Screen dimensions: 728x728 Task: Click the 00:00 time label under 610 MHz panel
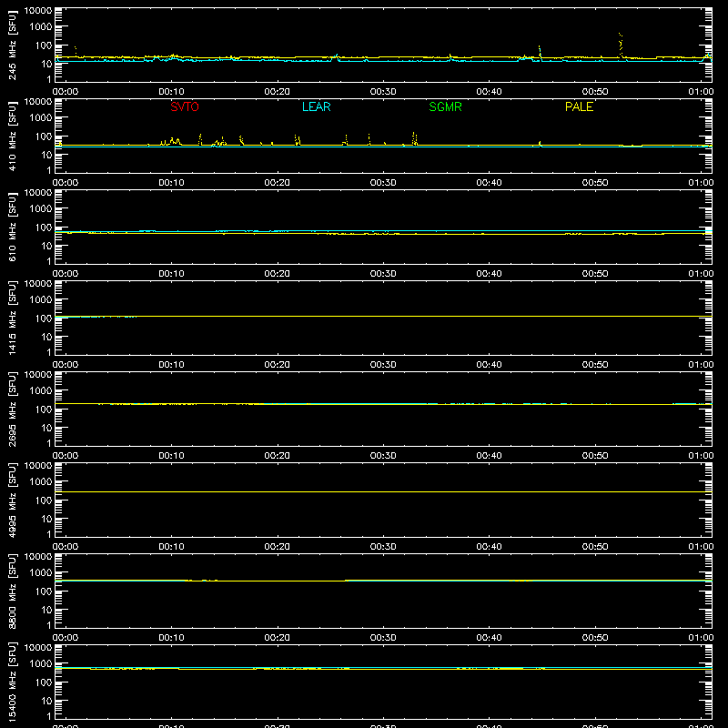pyautogui.click(x=66, y=274)
